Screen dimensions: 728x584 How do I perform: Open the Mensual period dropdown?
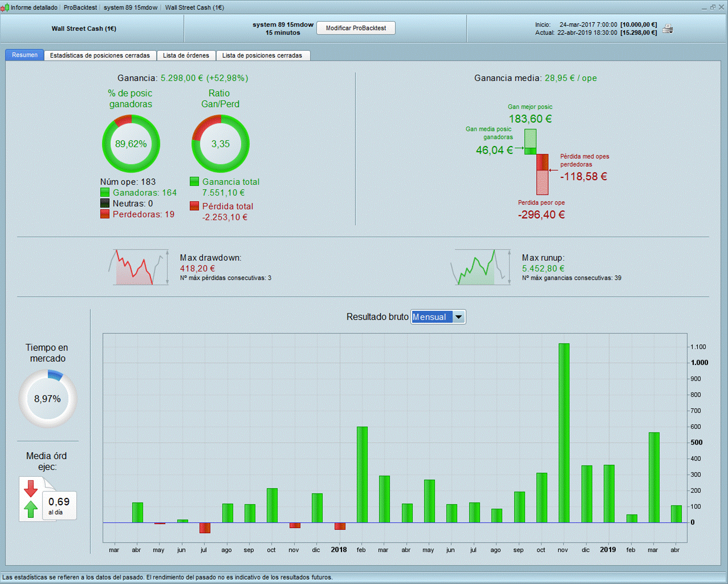(438, 317)
